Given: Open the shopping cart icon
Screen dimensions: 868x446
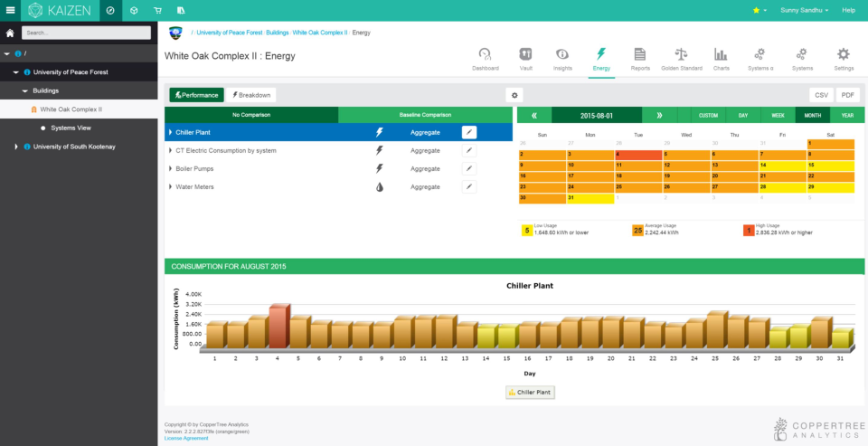Looking at the screenshot, I should [157, 11].
